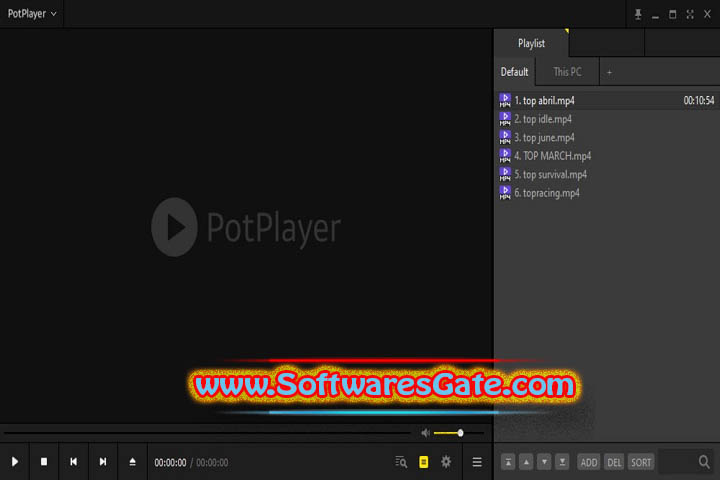The width and height of the screenshot is (720, 480).
Task: Click the ADD button in playlist
Action: (588, 462)
